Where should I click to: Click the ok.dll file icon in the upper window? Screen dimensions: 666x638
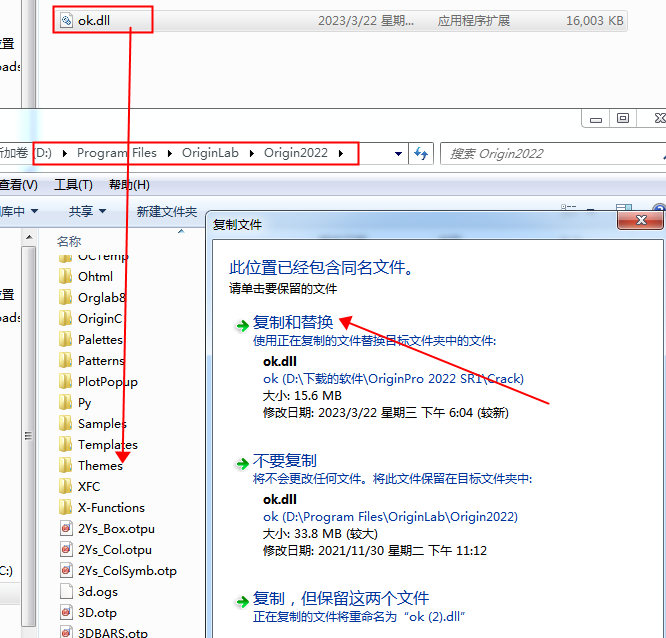tap(66, 20)
